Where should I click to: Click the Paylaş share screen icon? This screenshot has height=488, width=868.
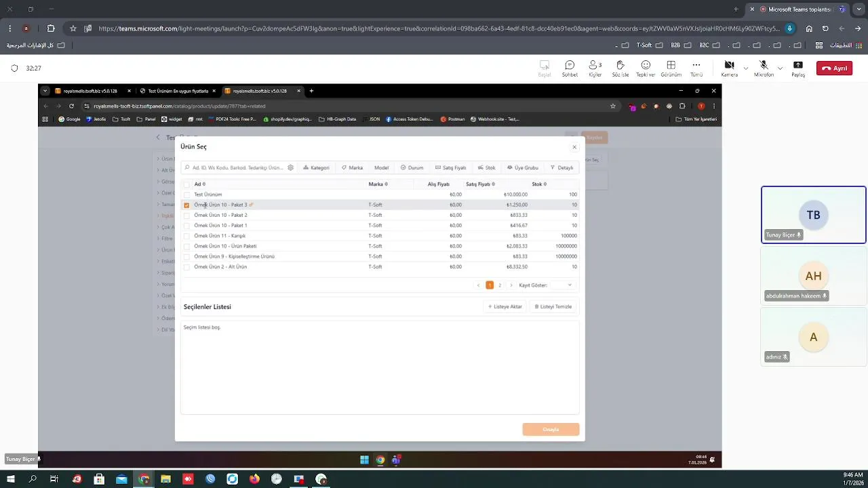coord(798,68)
